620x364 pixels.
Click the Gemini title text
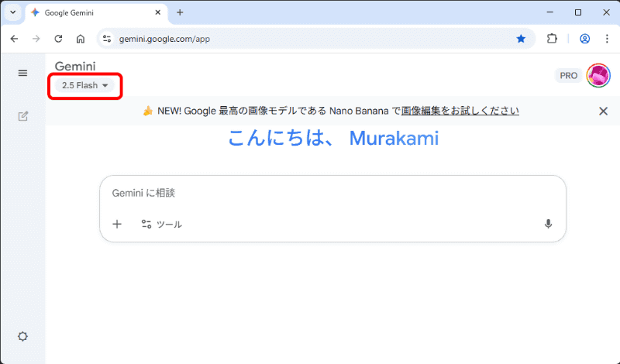click(x=75, y=67)
